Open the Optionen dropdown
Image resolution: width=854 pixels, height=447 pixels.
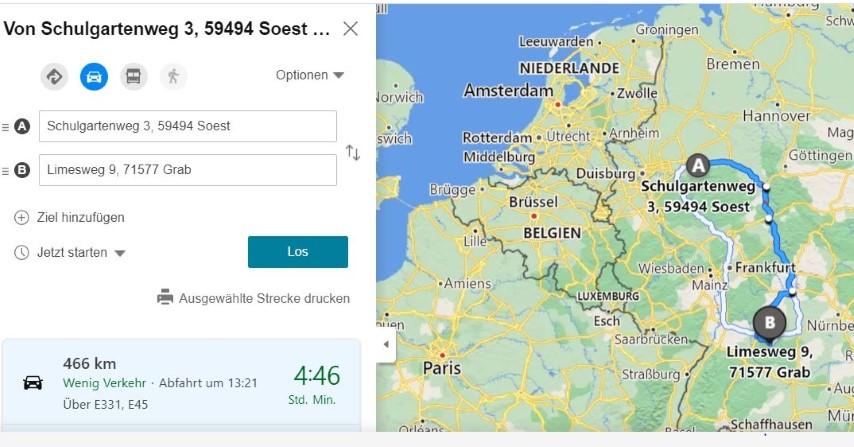309,75
